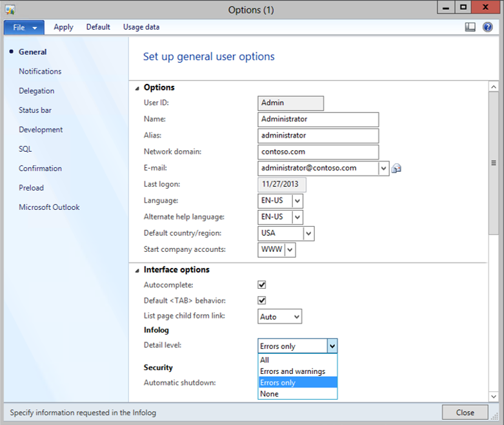The image size is (504, 425).
Task: Toggle the Autocomplete checkbox
Action: coord(262,285)
